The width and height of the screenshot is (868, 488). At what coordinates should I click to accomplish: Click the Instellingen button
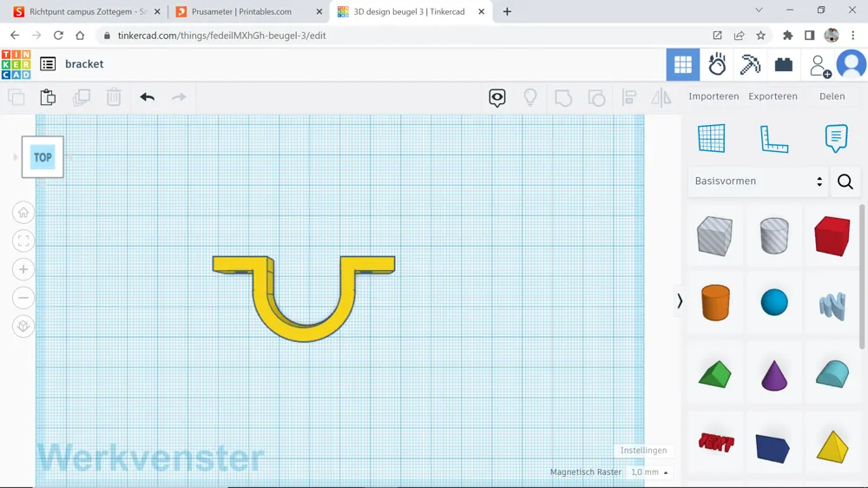tap(643, 451)
